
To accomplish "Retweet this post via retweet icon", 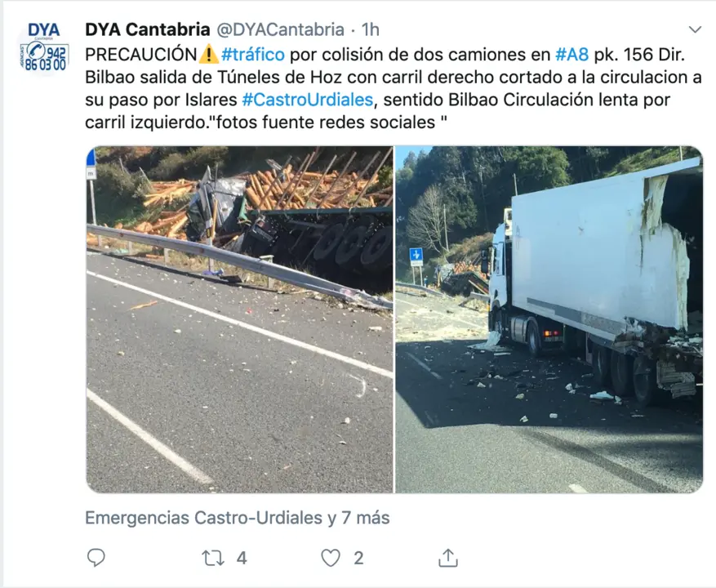I will 213,558.
